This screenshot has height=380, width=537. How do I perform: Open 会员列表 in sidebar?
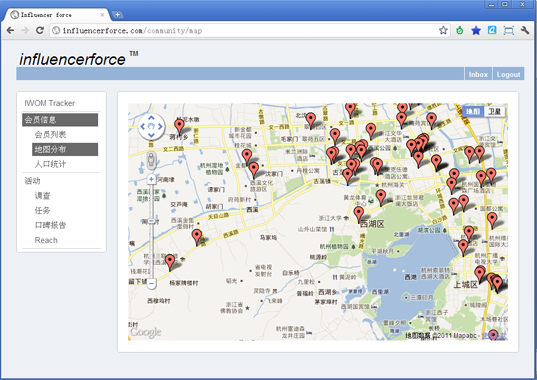click(x=50, y=135)
